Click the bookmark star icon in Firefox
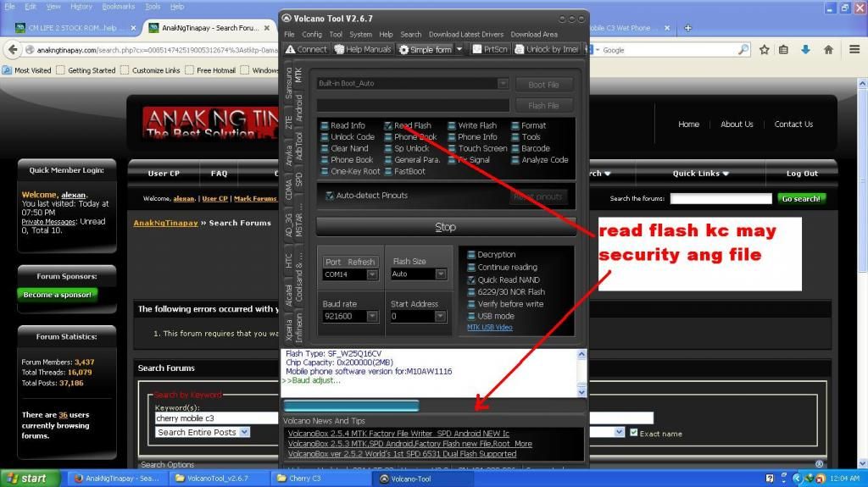868x487 pixels. coord(764,50)
